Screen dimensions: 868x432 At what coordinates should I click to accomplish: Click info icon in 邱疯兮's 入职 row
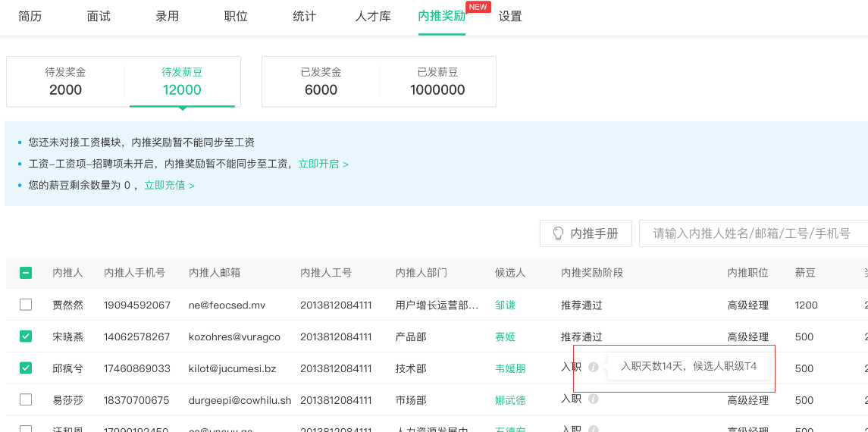594,368
